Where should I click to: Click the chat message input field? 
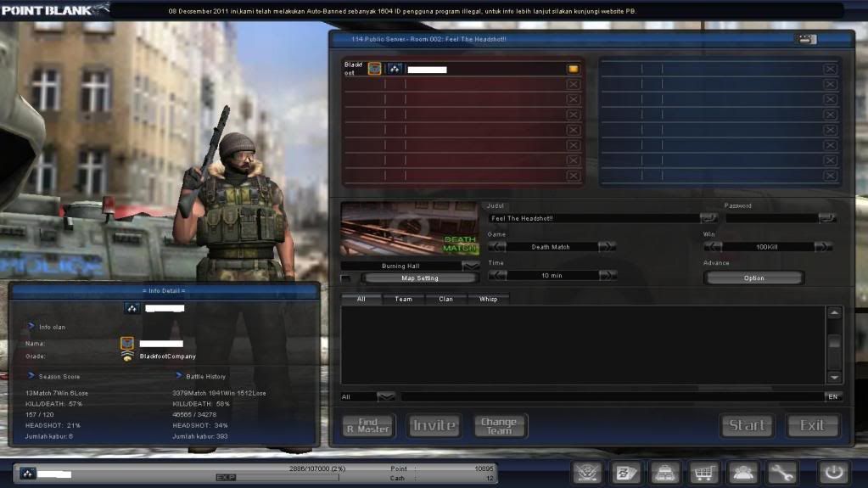[613, 396]
